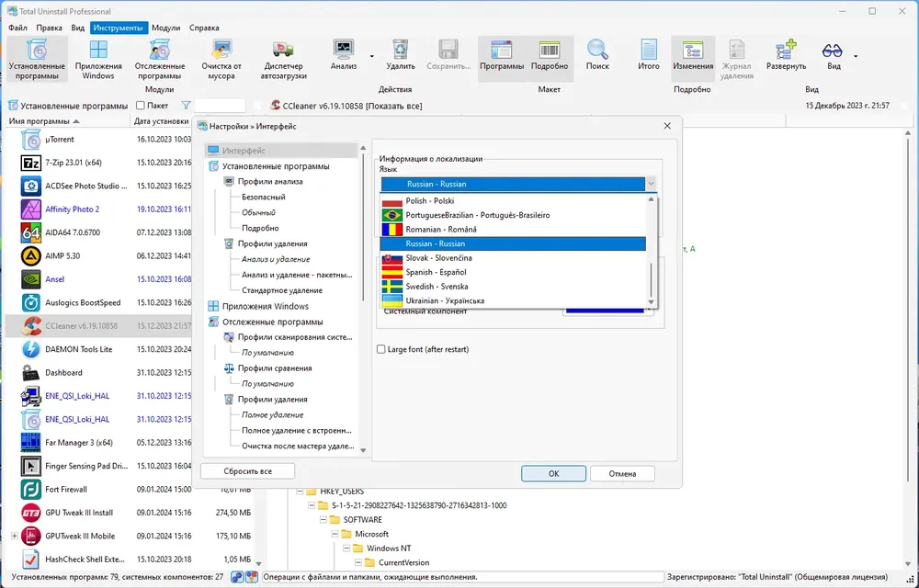Viewport: 919px width, 588px height.
Task: Choose Ukrainian - Українська language
Action: 514,300
